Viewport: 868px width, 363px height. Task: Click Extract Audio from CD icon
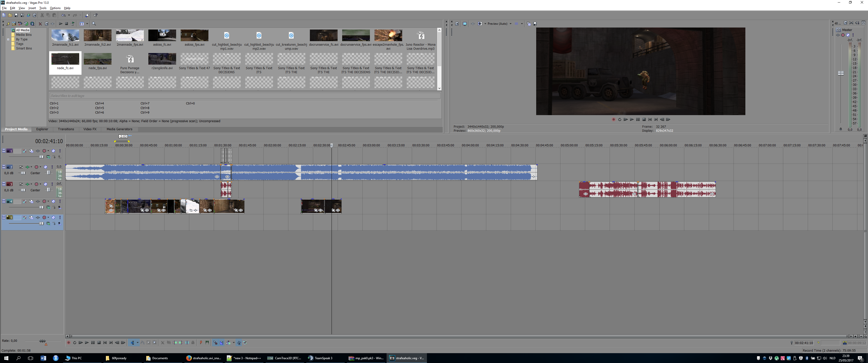tap(26, 23)
